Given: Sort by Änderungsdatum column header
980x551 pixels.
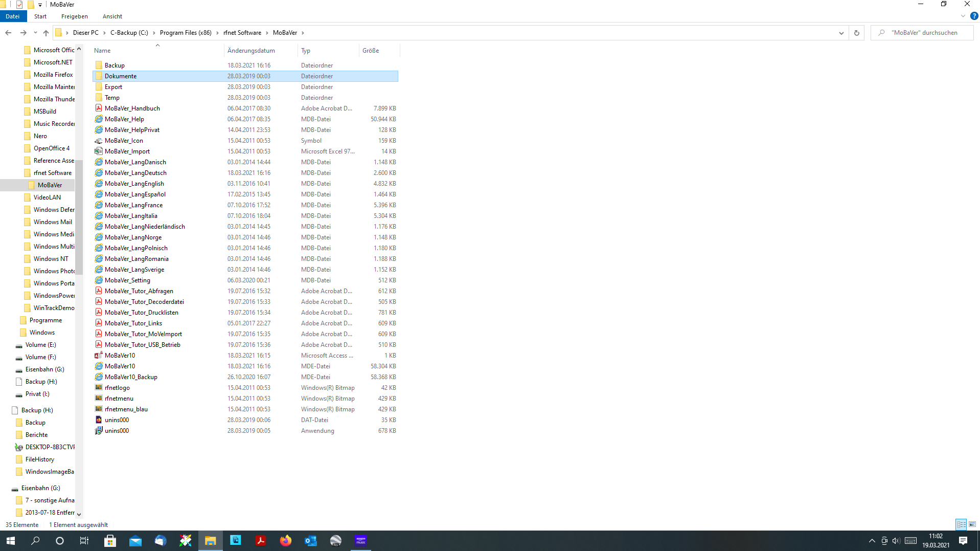Looking at the screenshot, I should [x=261, y=50].
